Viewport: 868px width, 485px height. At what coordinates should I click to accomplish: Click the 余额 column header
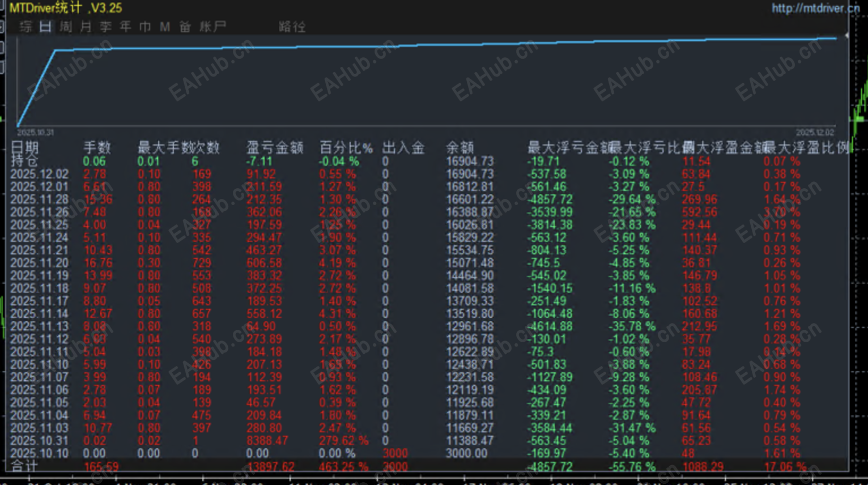pyautogui.click(x=459, y=148)
